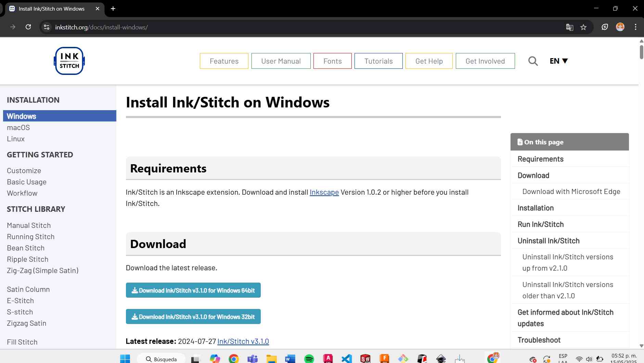The height and width of the screenshot is (363, 644).
Task: Jump to Troubleshoot section
Action: coord(539,340)
